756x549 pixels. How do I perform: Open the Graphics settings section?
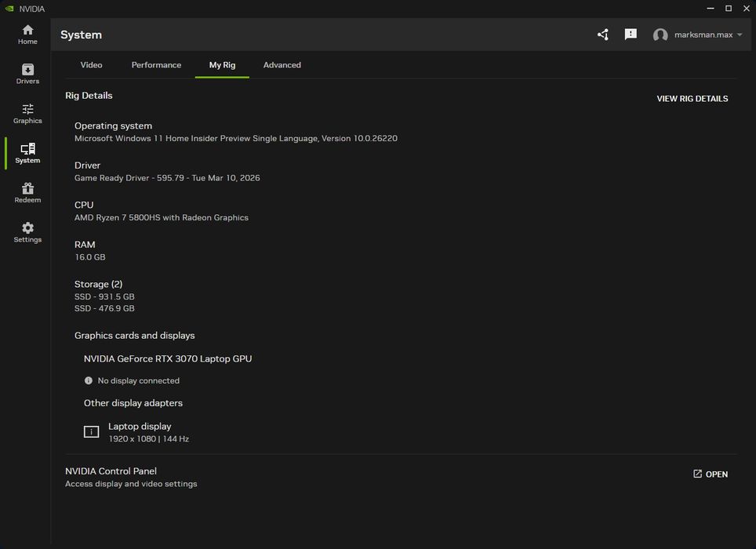coord(27,114)
